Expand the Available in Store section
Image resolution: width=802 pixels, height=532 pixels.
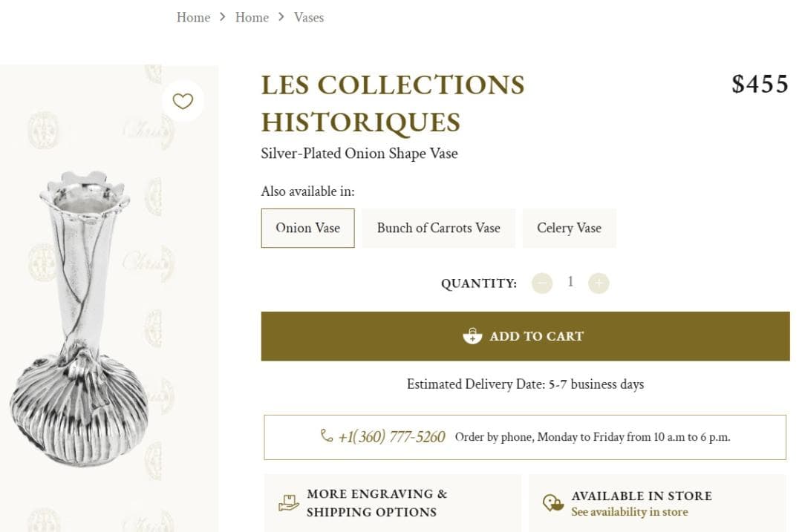coord(642,496)
